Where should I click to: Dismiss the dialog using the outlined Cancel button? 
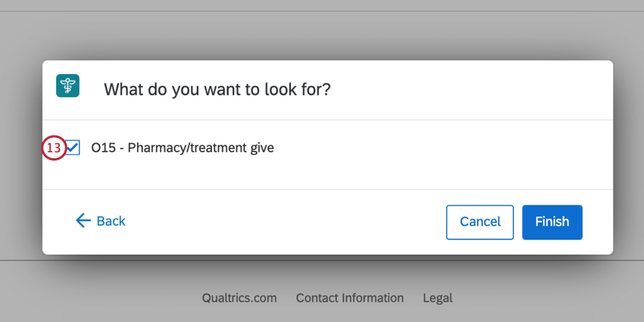point(480,222)
